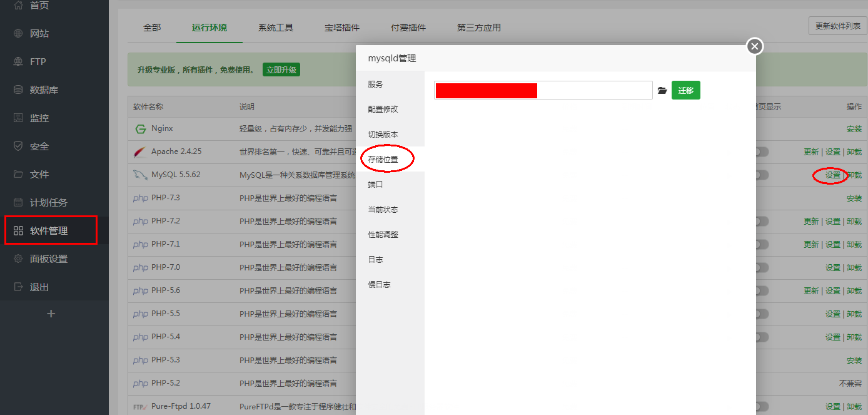Open 安全 via the shield icon
Image resolution: width=868 pixels, height=415 pixels.
tap(18, 146)
